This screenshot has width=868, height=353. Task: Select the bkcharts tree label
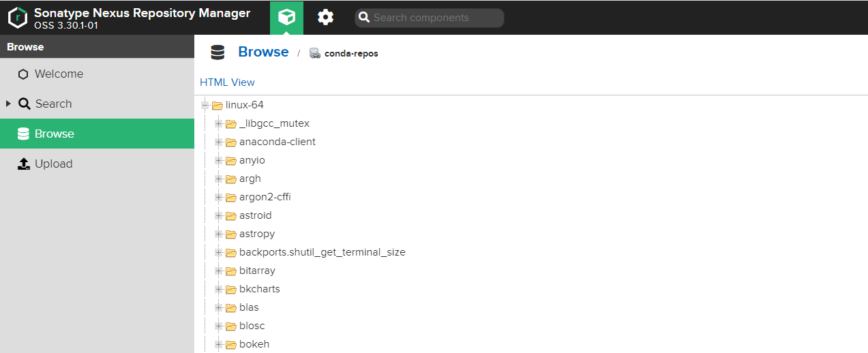click(260, 289)
